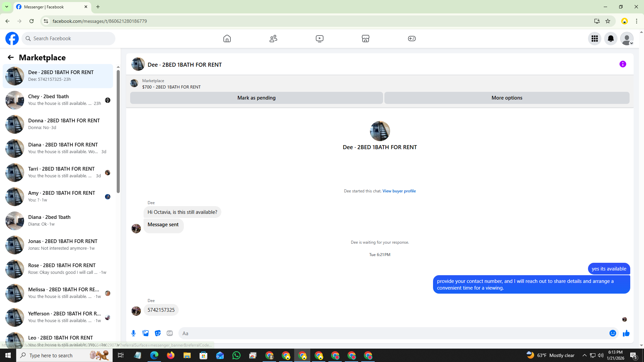This screenshot has width=644, height=362.
Task: Expand Chrome tab search dropdown arrow
Action: point(6,7)
